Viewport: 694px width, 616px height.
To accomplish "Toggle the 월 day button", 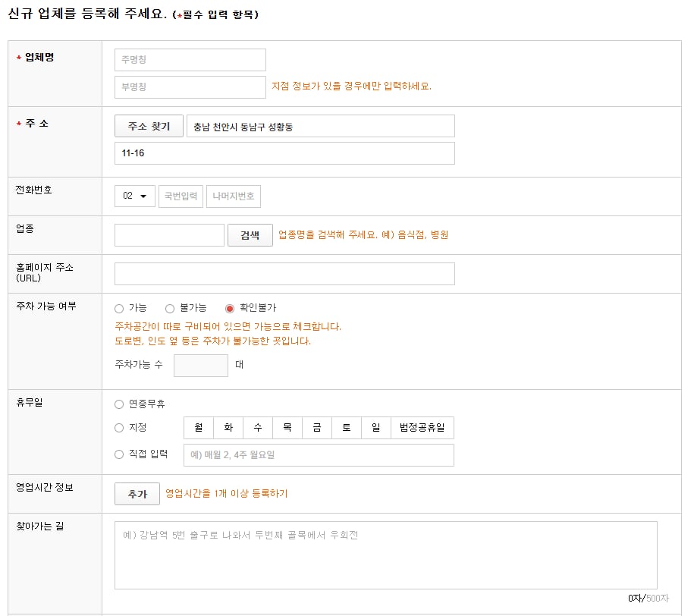I will [199, 428].
